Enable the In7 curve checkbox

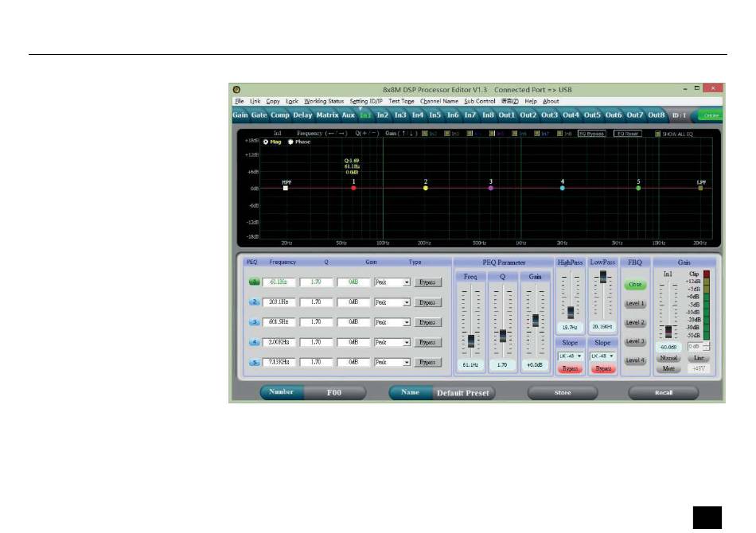coord(536,134)
